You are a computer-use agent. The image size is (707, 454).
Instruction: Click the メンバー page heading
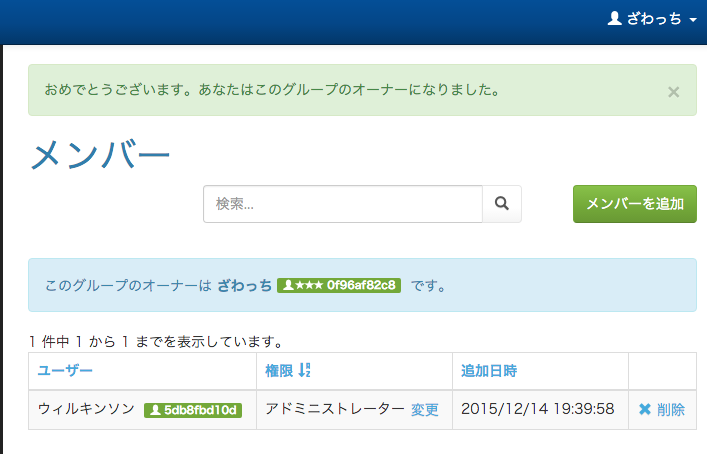(100, 155)
